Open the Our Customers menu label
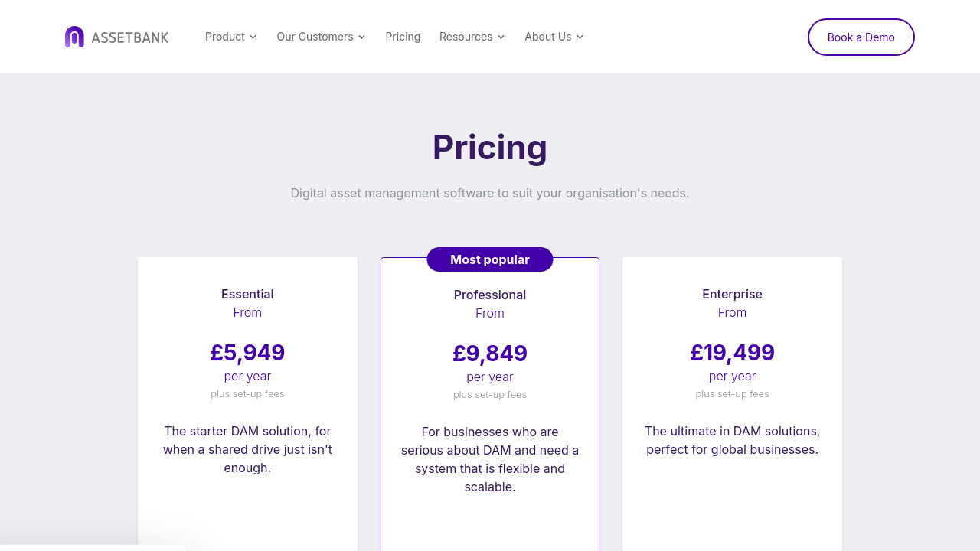 coord(315,37)
